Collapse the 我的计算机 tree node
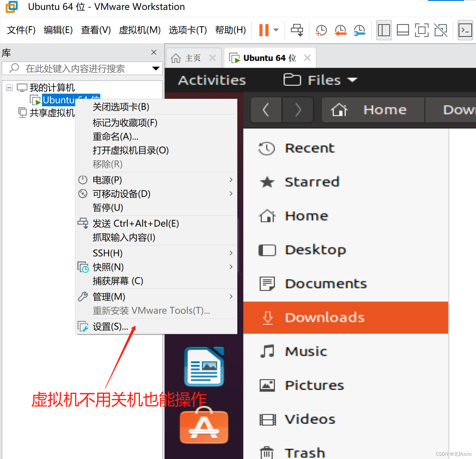The height and width of the screenshot is (459, 476). 9,88
